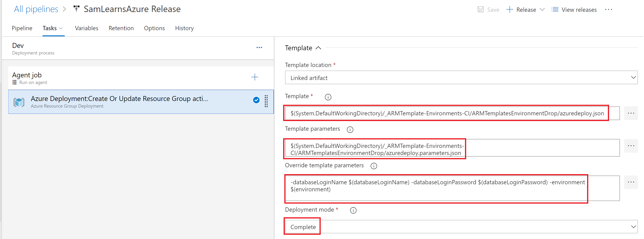
Task: Click the drag handle on Azure Deployment task
Action: [x=266, y=101]
